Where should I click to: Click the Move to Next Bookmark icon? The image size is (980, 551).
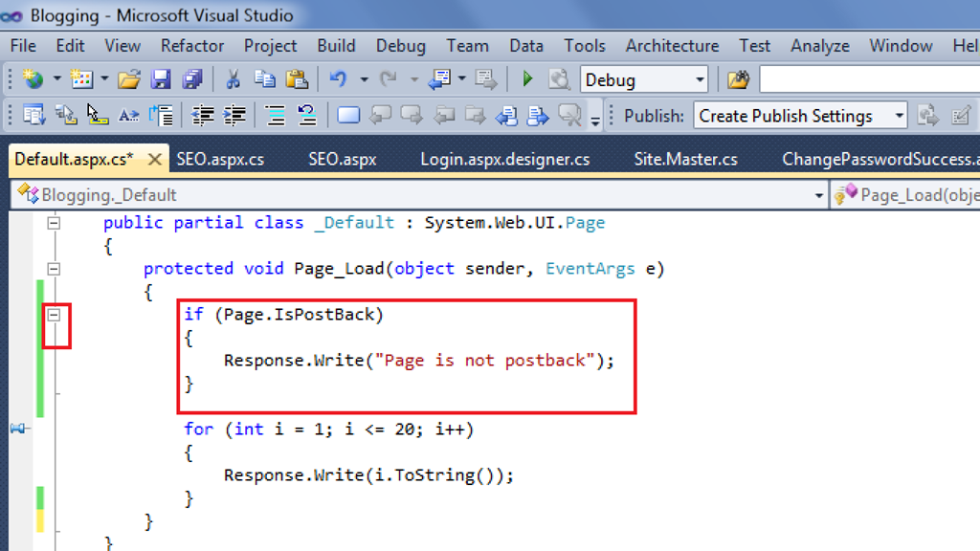412,116
